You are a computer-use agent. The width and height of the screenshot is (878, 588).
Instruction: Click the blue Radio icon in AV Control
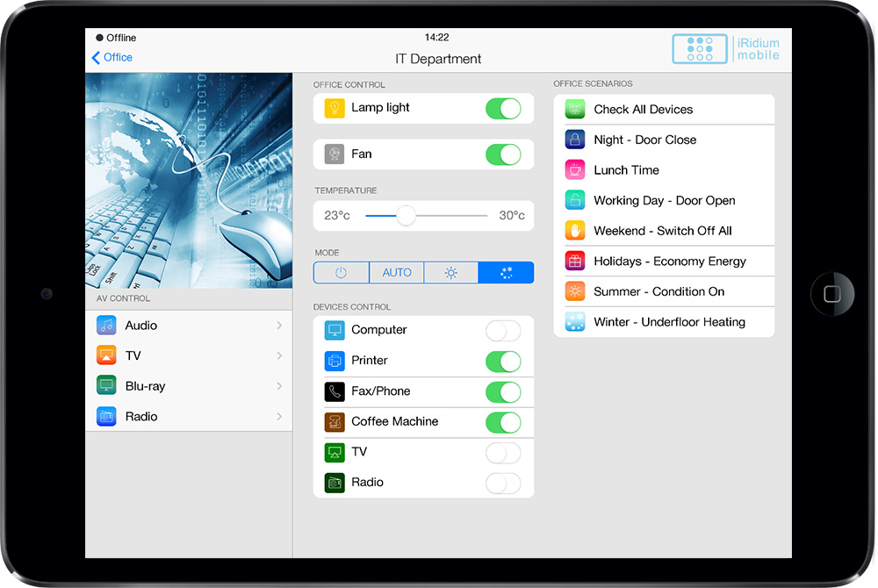[106, 416]
